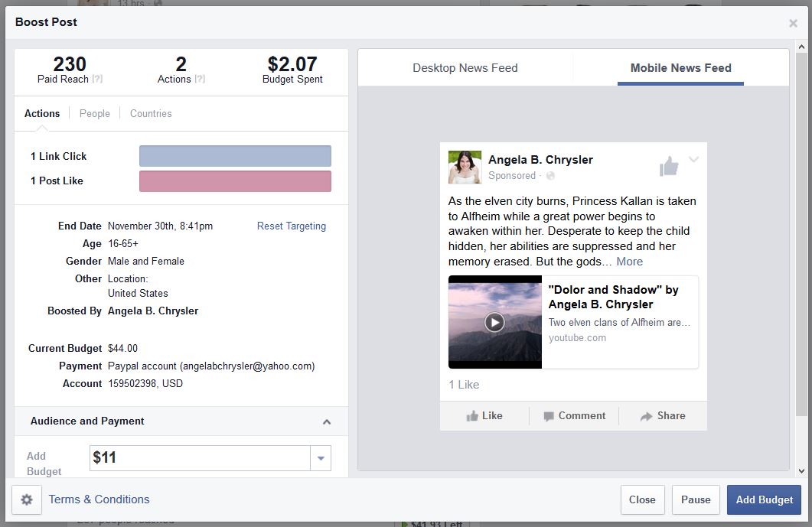Click the $11 budget input field
Screen dimensions: 812x527
pyautogui.click(x=200, y=458)
